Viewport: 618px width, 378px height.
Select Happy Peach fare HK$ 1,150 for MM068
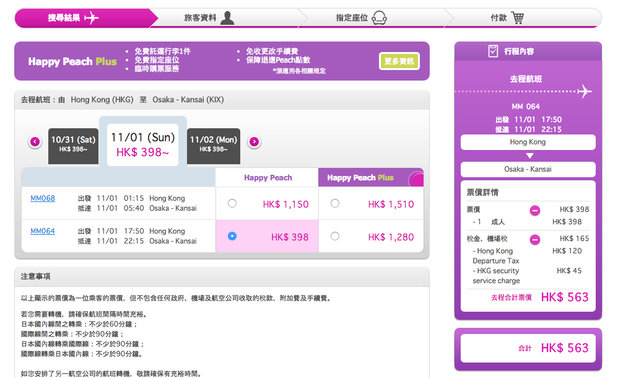click(232, 203)
